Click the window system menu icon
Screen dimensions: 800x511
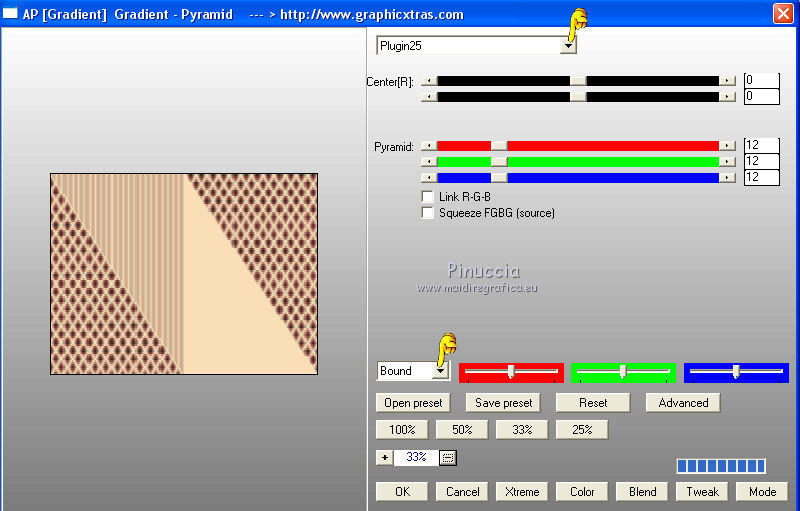click(10, 14)
